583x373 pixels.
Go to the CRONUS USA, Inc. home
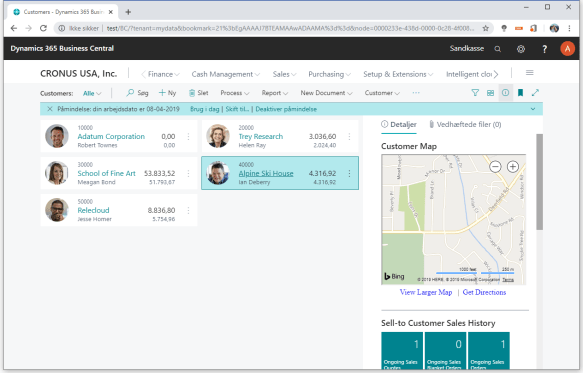tap(78, 74)
